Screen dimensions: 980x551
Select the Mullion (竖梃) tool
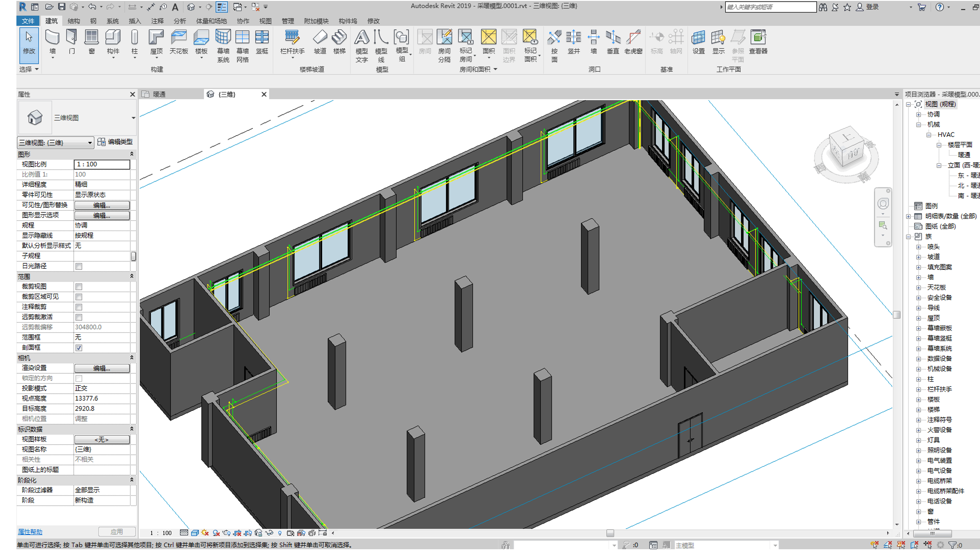pos(262,43)
